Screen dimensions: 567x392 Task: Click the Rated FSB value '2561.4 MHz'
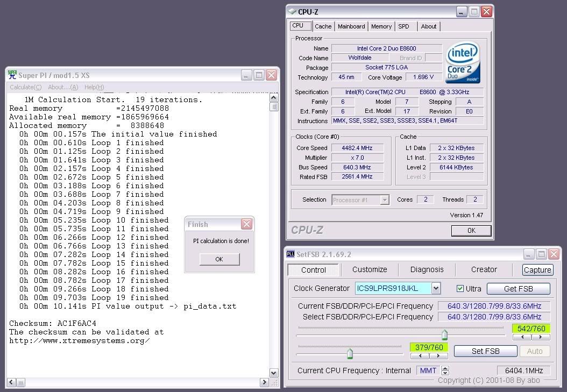tap(357, 176)
